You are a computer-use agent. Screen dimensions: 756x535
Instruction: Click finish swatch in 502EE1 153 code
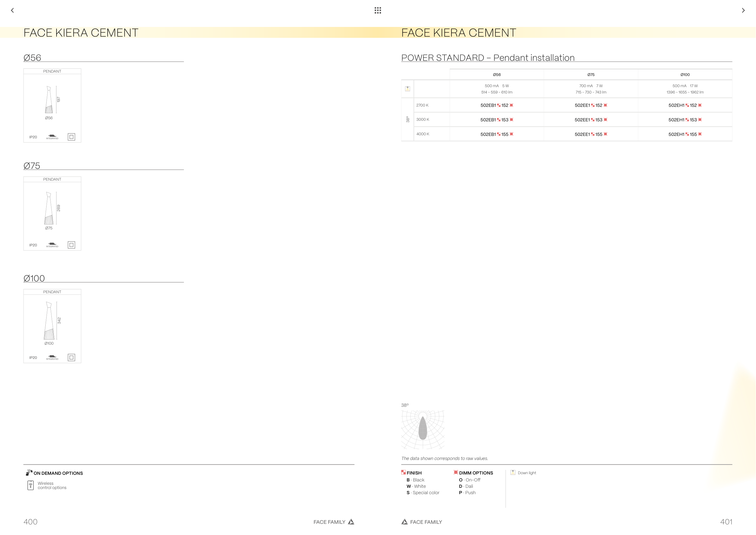(x=593, y=120)
